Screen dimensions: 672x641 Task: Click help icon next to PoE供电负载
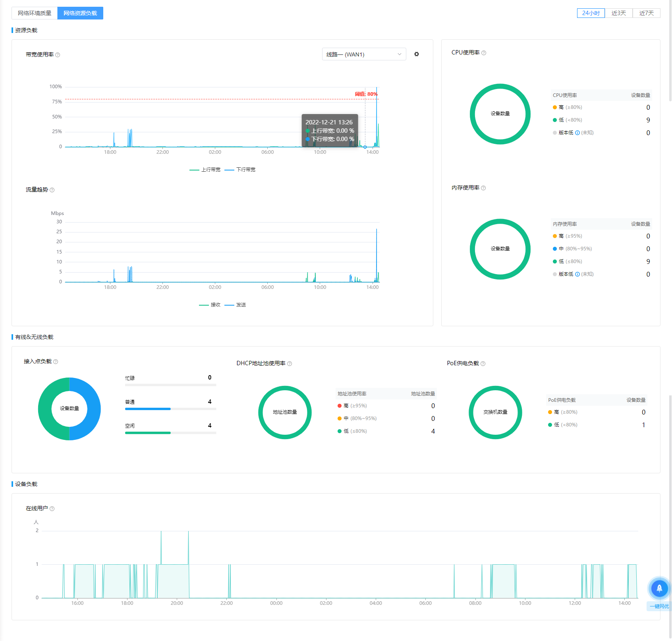[x=483, y=364]
